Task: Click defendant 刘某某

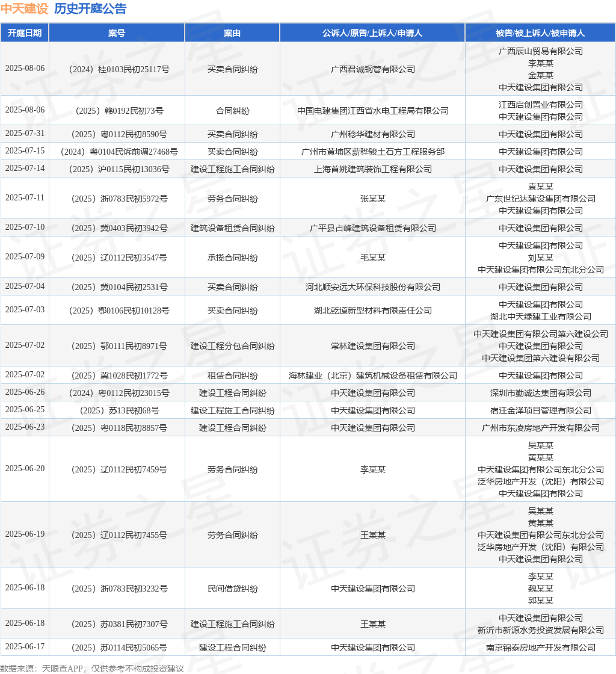Action: [541, 258]
